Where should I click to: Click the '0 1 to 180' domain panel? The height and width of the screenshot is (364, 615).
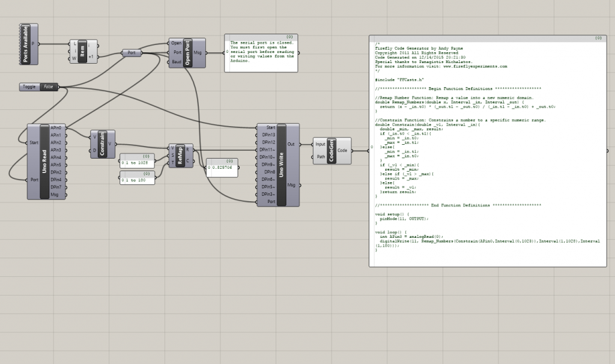(x=137, y=178)
